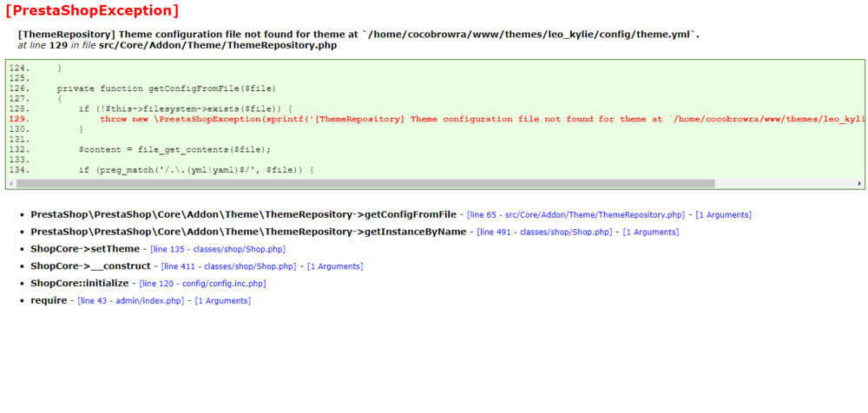
Task: Show arguments for require trace entry
Action: pos(222,300)
